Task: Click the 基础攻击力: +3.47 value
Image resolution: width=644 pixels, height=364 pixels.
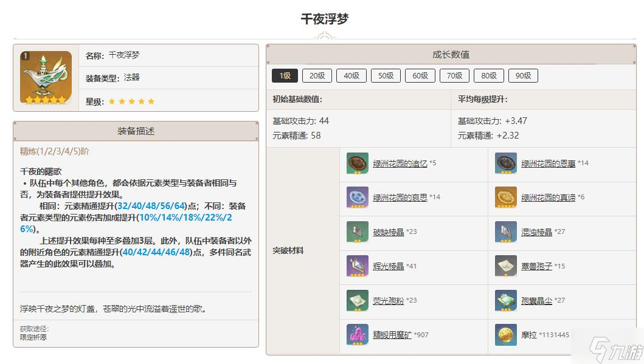Action: [493, 121]
